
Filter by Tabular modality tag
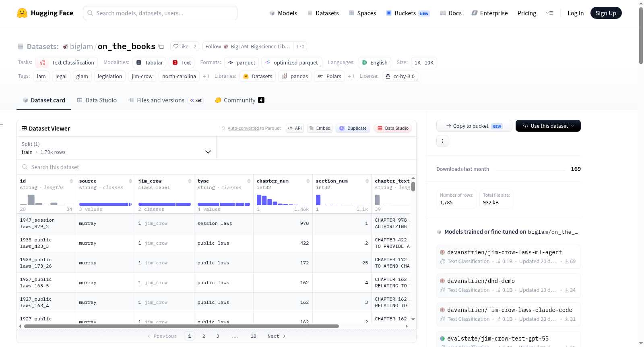click(x=150, y=62)
